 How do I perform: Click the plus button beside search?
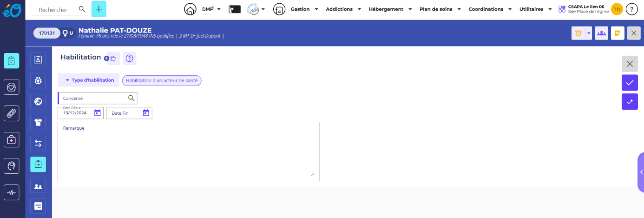pyautogui.click(x=99, y=9)
